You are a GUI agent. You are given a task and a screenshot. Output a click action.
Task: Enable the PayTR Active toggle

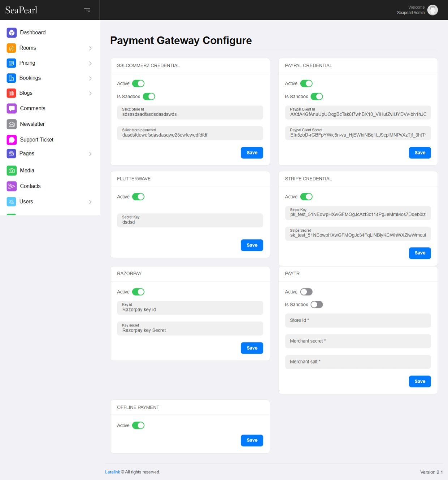point(306,292)
